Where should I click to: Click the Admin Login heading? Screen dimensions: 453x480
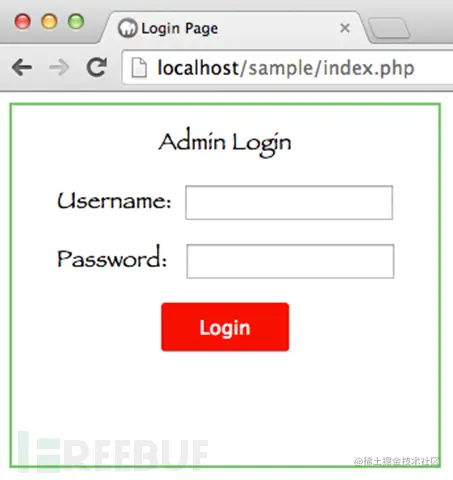click(225, 143)
